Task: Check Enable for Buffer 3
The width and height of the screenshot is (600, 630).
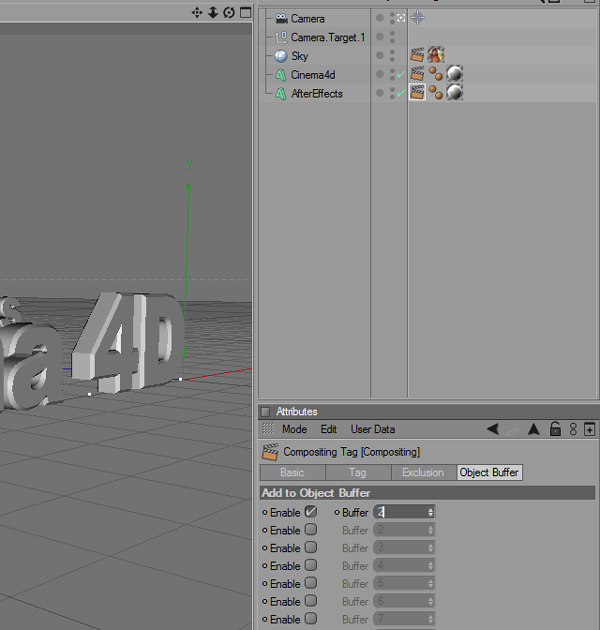Action: pos(311,547)
